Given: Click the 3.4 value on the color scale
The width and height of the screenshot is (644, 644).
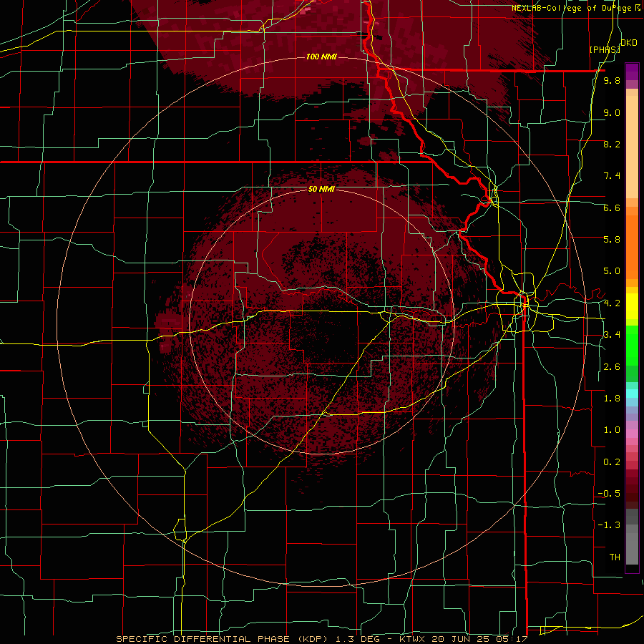Looking at the screenshot, I should click(x=612, y=335).
